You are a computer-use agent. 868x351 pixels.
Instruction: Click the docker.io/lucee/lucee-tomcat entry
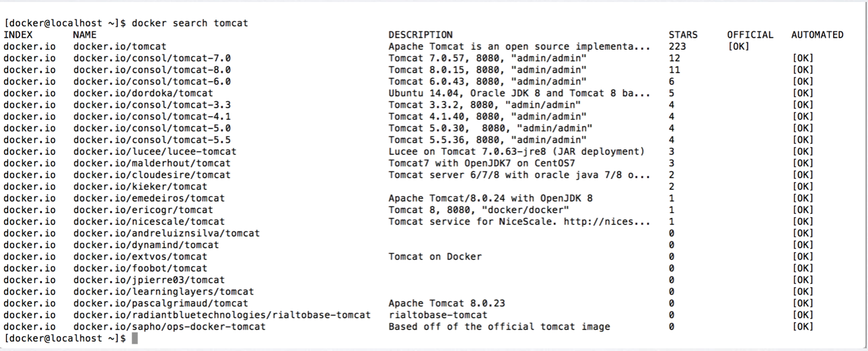155,151
